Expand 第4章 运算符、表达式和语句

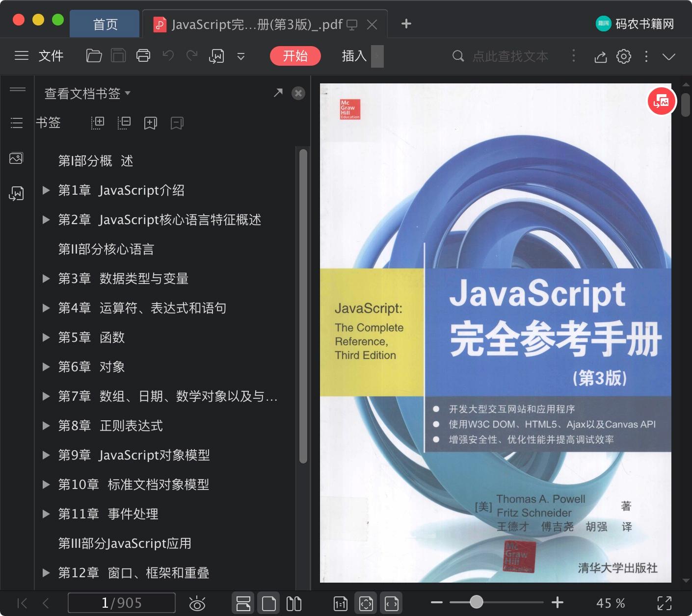[46, 308]
